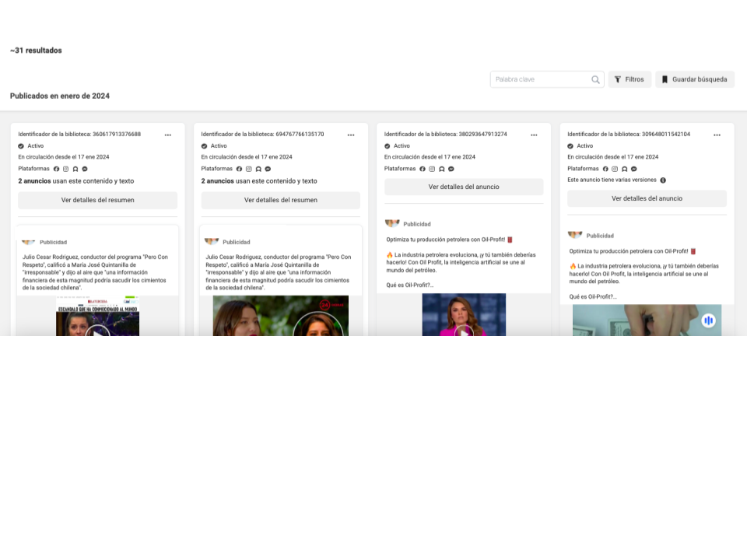Click the Guardar búsqueda button
The width and height of the screenshot is (747, 560).
(694, 79)
